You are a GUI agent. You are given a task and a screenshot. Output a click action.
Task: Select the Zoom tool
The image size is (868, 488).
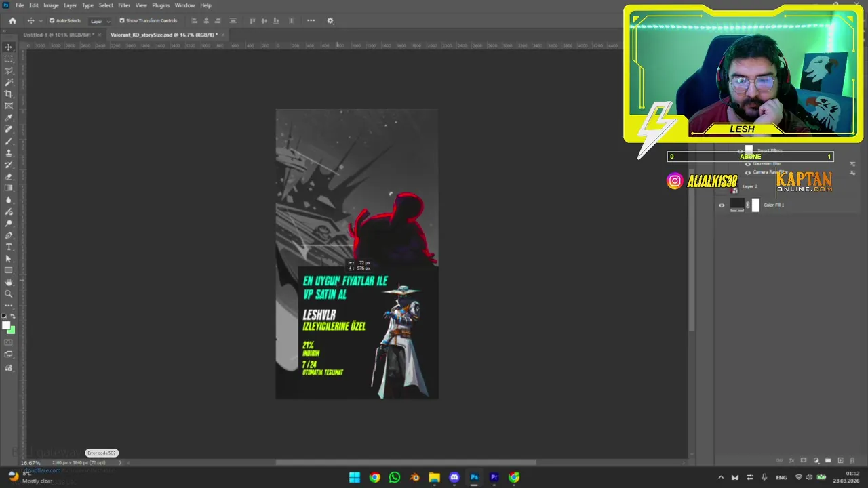9,293
